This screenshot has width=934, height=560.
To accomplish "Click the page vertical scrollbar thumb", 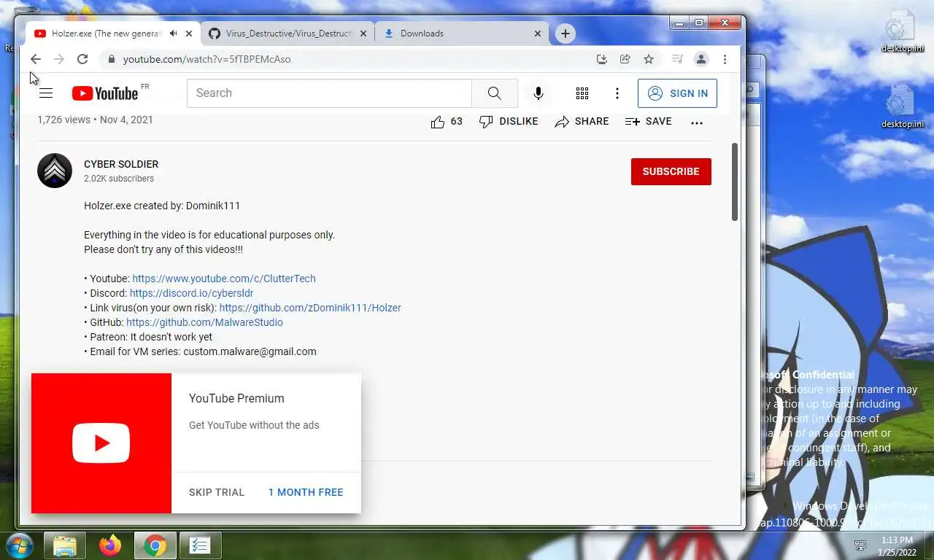I will point(735,182).
